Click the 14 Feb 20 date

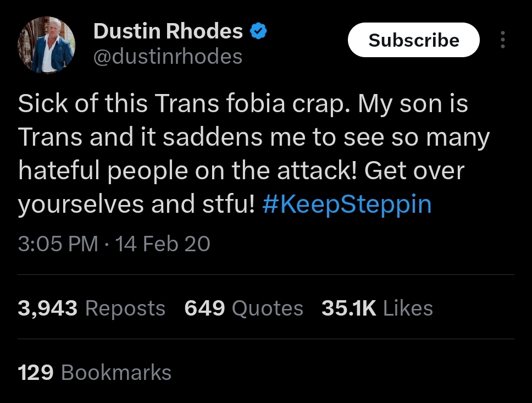(163, 244)
